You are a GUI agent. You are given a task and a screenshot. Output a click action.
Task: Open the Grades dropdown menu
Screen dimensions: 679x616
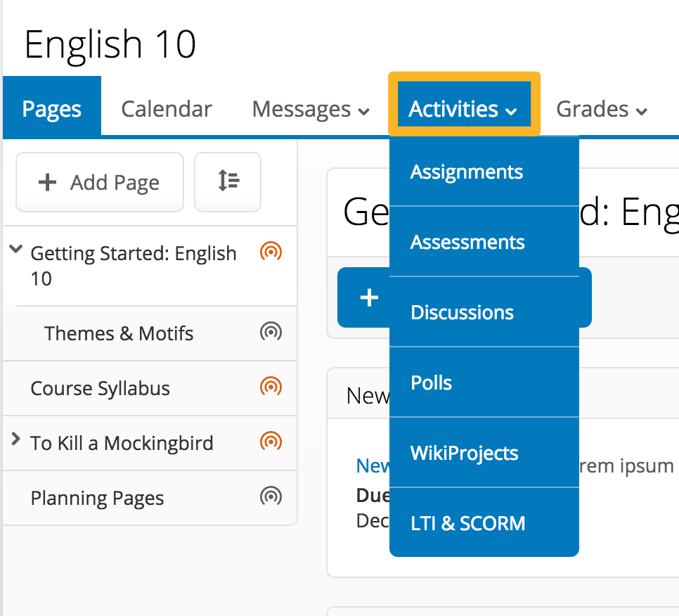point(602,109)
